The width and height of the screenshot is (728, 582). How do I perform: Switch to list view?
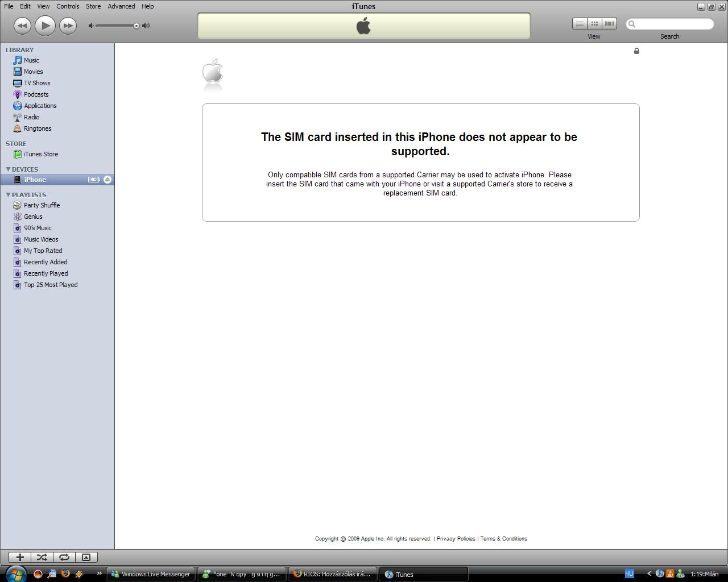point(580,24)
